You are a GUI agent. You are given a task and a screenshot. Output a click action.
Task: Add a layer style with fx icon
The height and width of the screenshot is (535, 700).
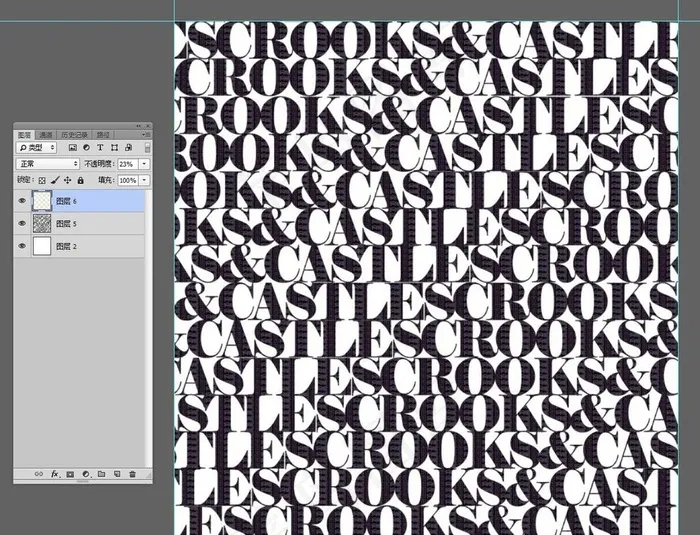tap(55, 474)
